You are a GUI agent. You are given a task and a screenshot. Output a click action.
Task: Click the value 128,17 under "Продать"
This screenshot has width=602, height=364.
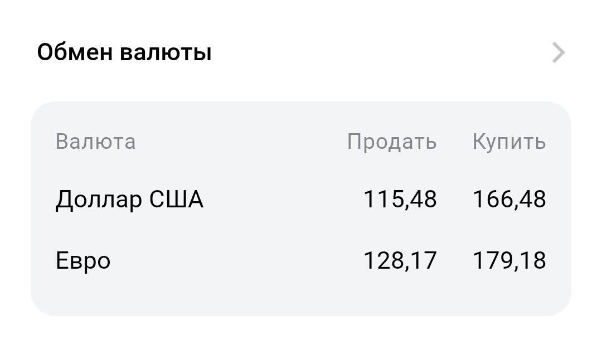(x=400, y=260)
